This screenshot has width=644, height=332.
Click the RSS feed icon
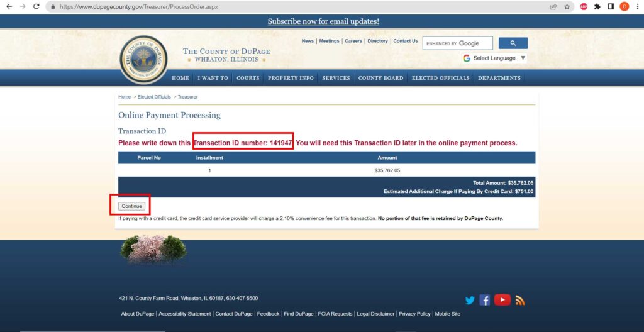(x=520, y=300)
